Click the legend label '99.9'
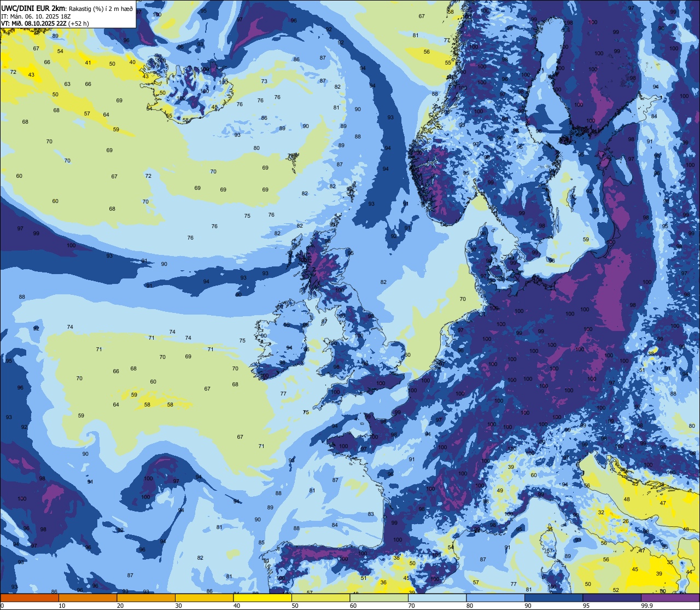This screenshot has height=610, width=700. coord(647,606)
